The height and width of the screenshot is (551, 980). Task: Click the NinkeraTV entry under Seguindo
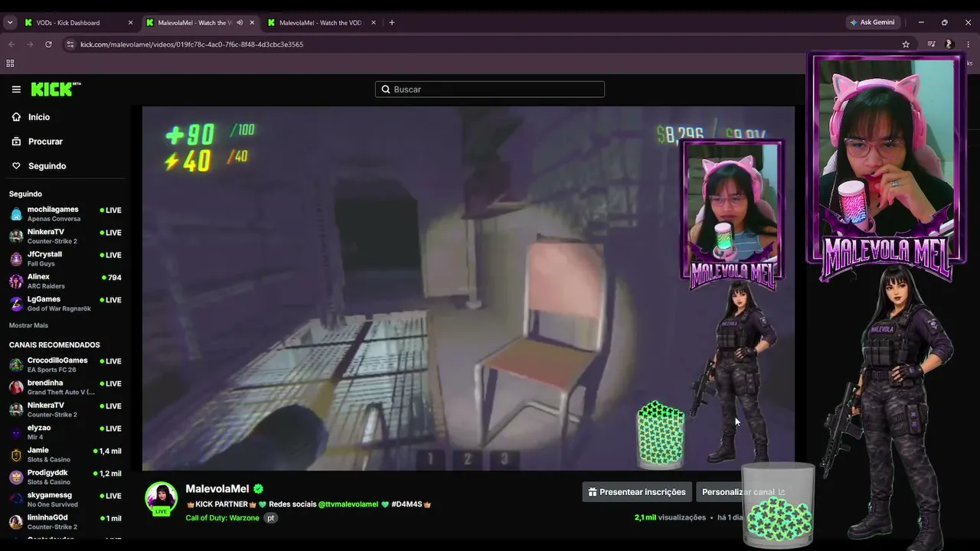65,236
